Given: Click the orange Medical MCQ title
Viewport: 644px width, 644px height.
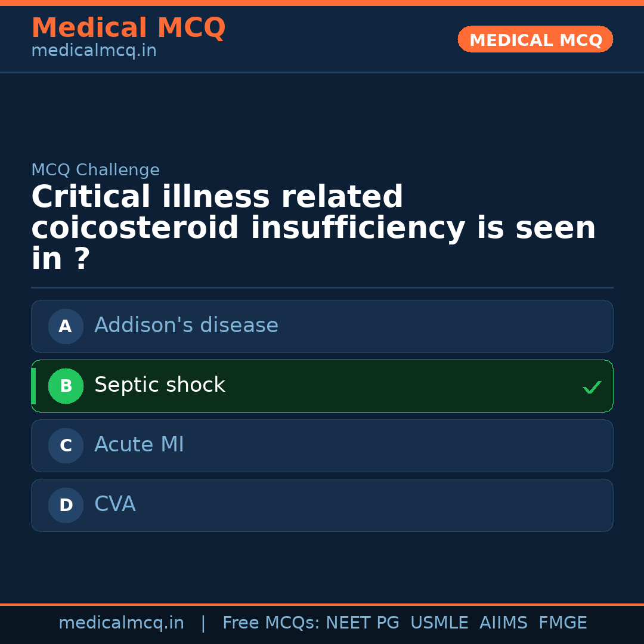Looking at the screenshot, I should tap(128, 28).
